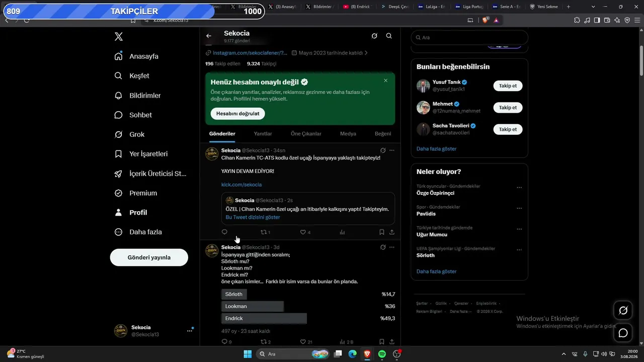Go to the X logo home
The height and width of the screenshot is (362, 644).
click(x=118, y=37)
